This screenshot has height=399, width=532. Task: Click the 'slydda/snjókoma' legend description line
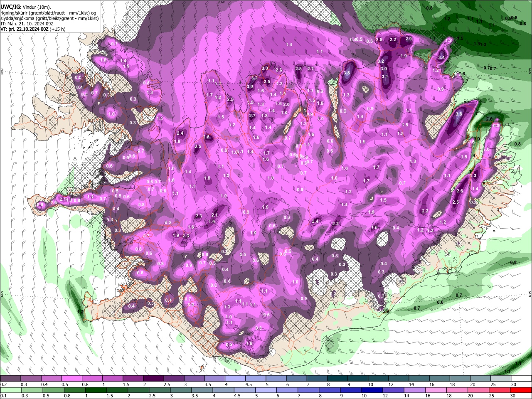[x=49, y=18]
